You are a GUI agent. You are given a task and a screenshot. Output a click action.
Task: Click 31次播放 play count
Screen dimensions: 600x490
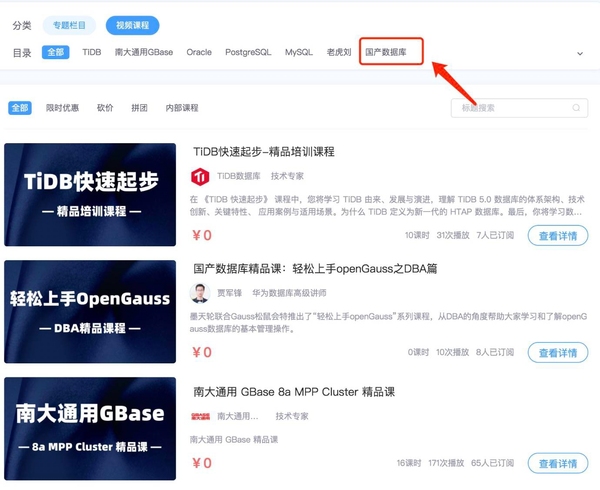pyautogui.click(x=453, y=235)
